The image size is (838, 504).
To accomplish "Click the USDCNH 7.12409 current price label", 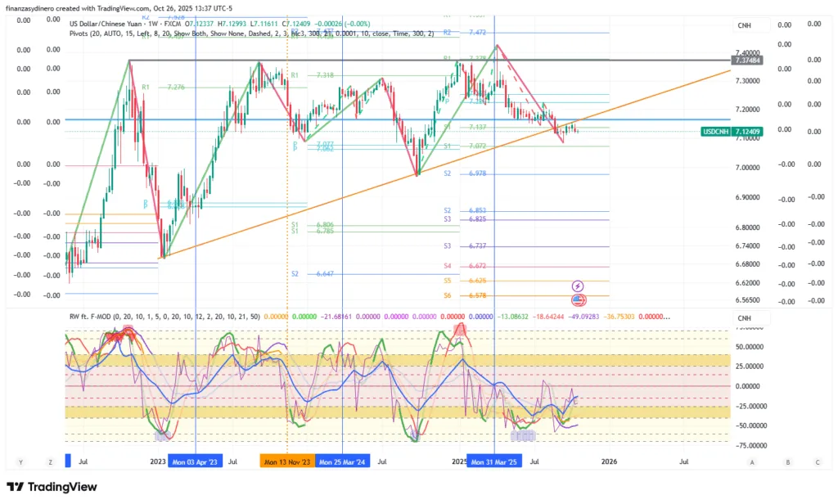I will (732, 132).
